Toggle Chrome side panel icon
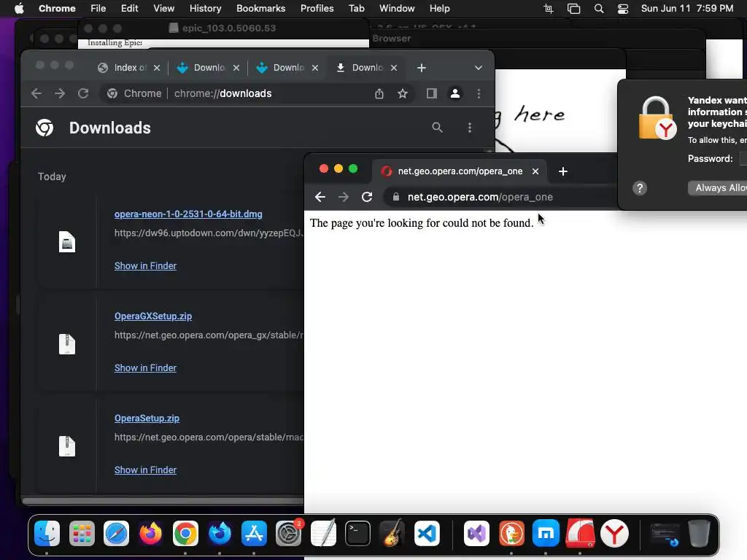Screen dimensions: 747x560 tap(432, 93)
